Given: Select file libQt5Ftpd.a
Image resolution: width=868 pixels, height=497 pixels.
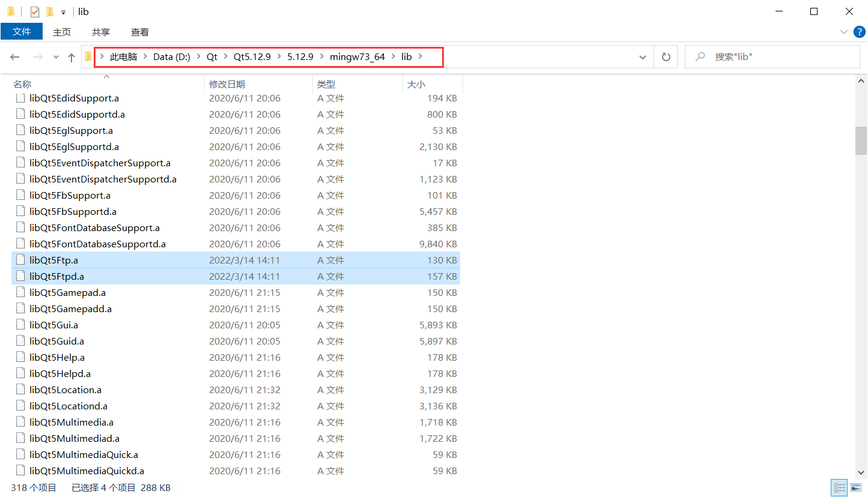Looking at the screenshot, I should [x=235, y=276].
